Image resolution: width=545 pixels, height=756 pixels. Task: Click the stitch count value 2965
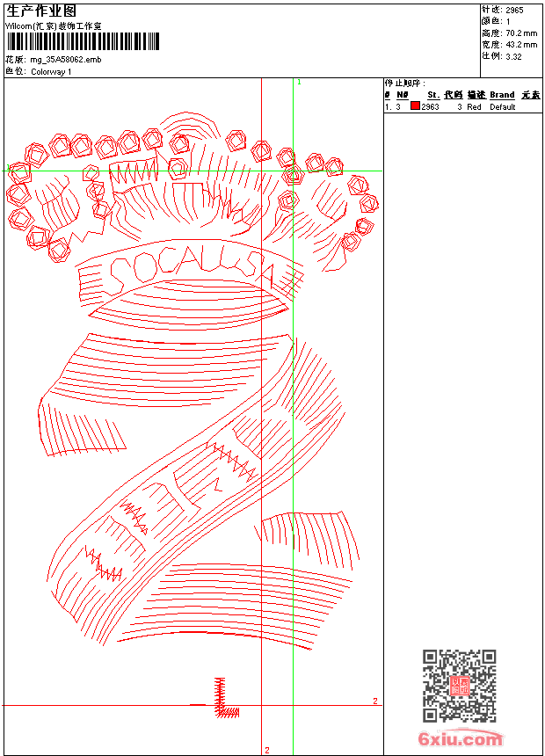tap(514, 11)
